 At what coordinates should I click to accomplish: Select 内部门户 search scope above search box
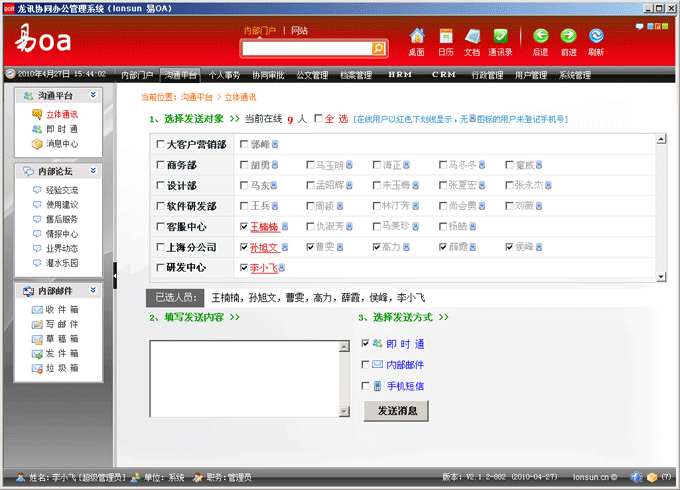pos(260,30)
